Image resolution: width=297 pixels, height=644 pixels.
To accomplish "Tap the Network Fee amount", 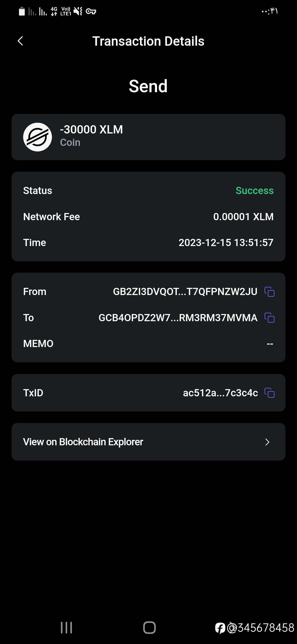I will point(243,217).
